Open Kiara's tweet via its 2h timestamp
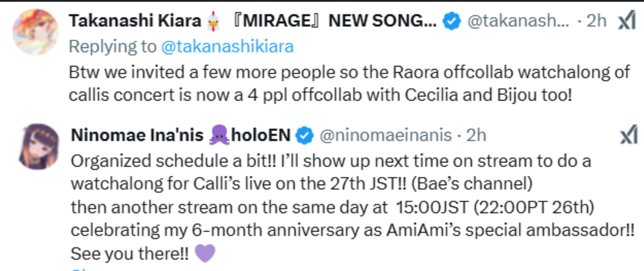The height and width of the screenshot is (271, 644). [x=596, y=21]
